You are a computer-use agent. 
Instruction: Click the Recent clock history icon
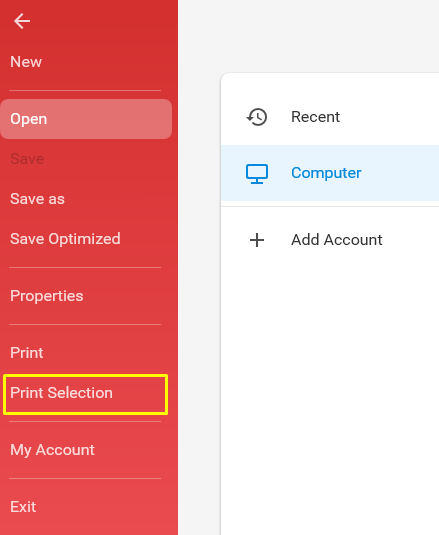click(x=257, y=117)
